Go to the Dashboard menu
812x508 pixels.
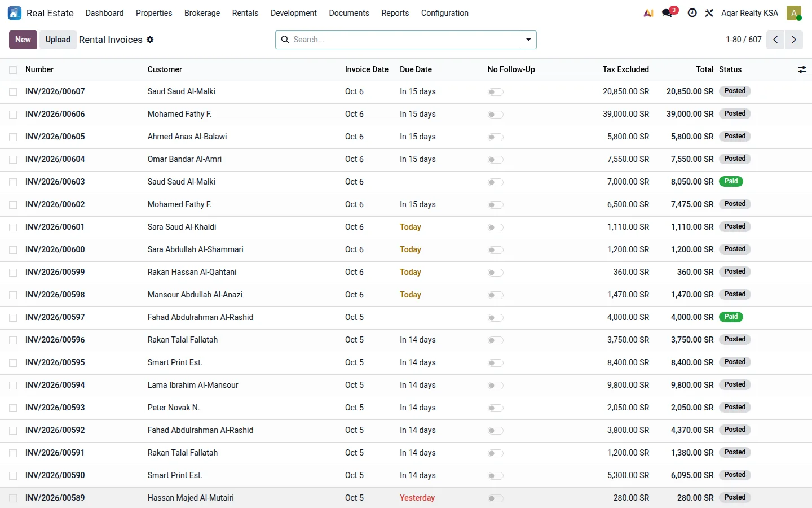coord(104,13)
